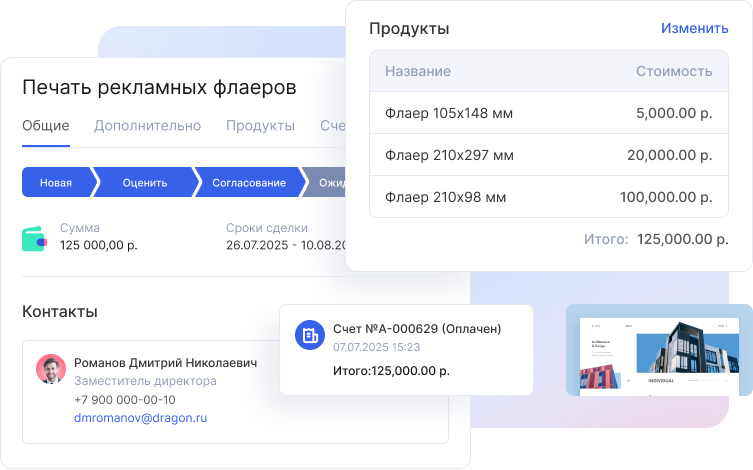
Task: Click the blue invoice document icon
Action: (x=310, y=335)
